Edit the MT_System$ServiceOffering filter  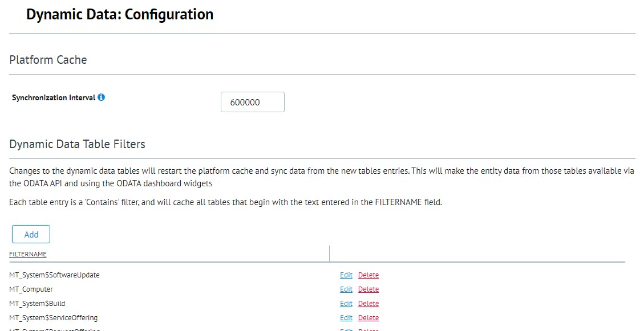point(346,318)
